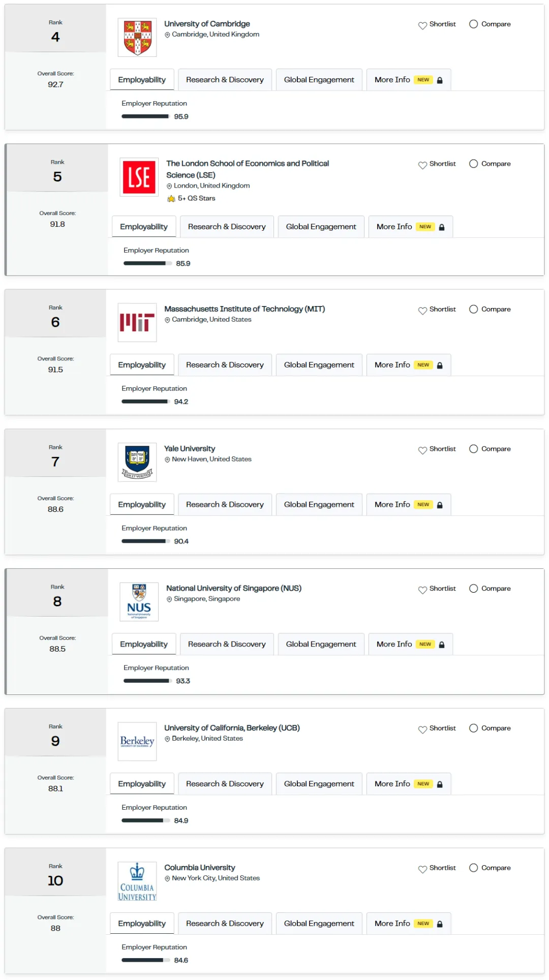Click the Yale University shield logo
This screenshot has width=549, height=980.
point(137,462)
